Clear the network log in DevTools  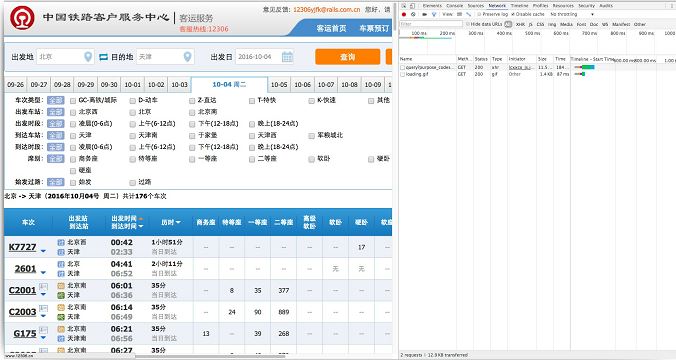(413, 14)
